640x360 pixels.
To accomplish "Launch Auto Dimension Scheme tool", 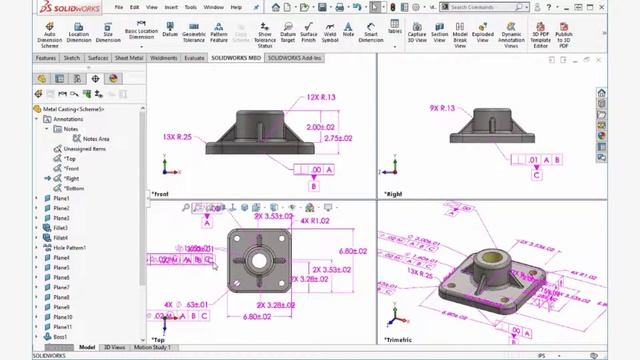I will 49,34.
